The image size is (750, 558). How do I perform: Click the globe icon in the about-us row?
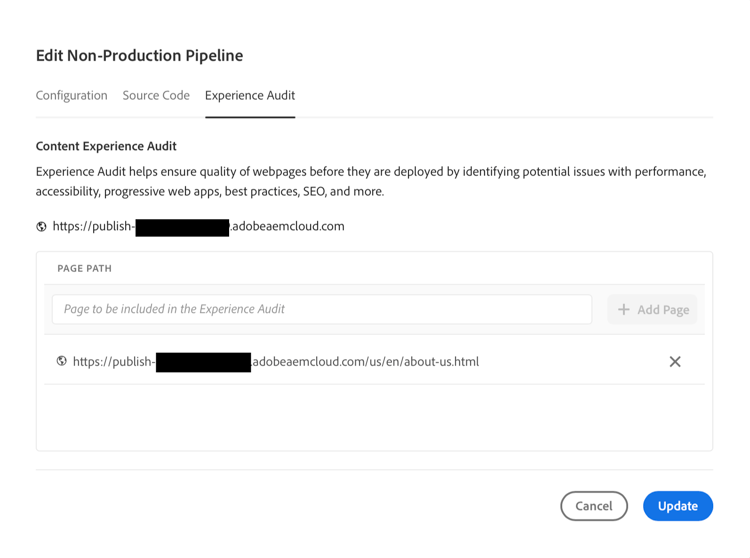click(x=62, y=362)
